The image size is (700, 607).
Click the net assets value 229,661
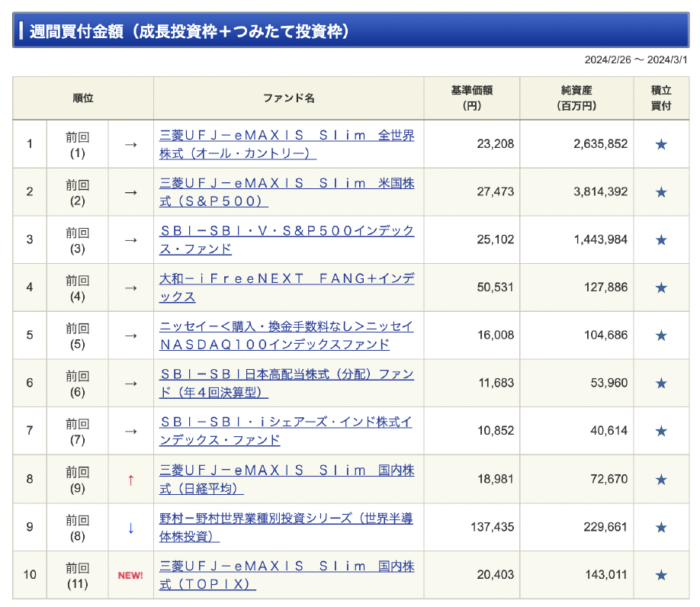(605, 527)
